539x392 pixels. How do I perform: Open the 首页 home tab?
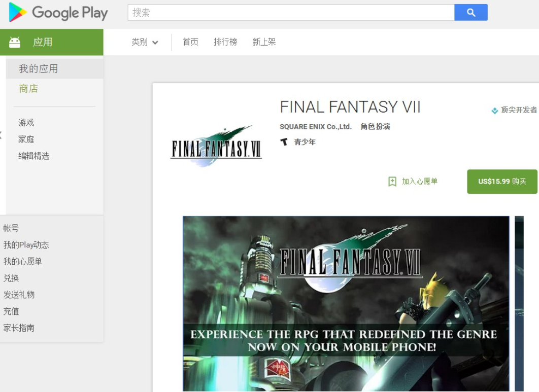(190, 42)
